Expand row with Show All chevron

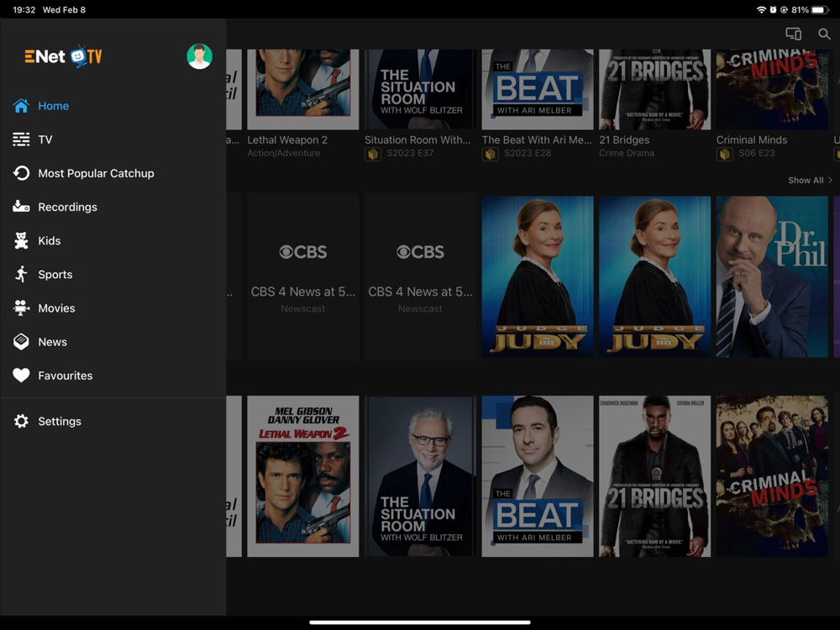pos(831,180)
